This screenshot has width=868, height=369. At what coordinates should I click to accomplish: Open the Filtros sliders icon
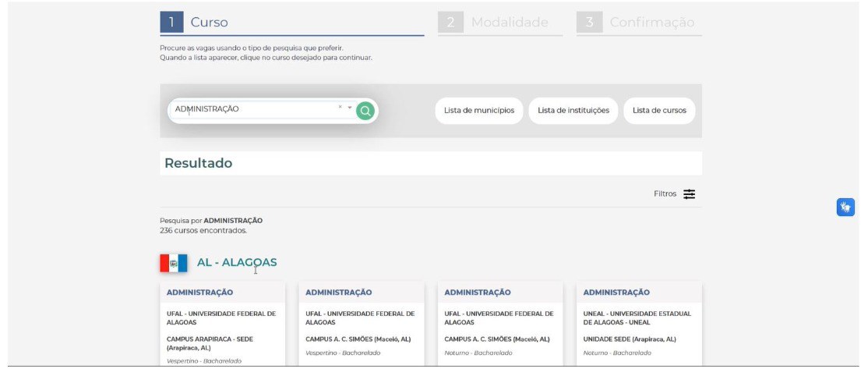(689, 194)
